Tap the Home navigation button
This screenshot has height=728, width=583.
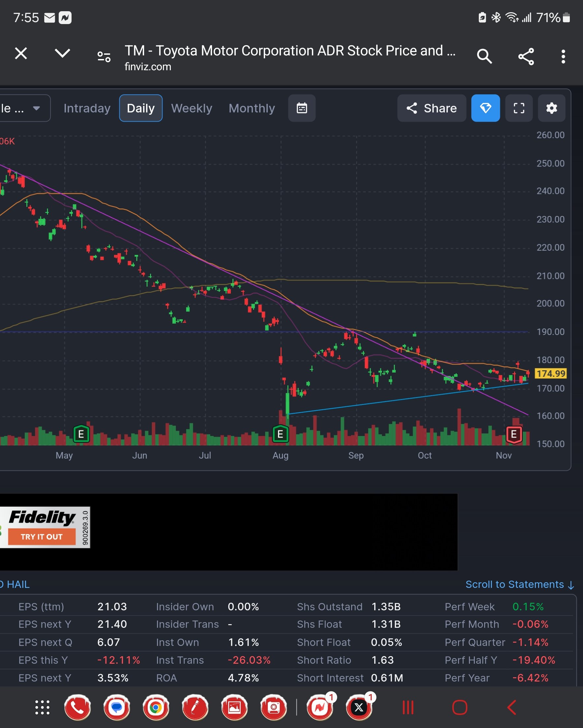pos(460,708)
